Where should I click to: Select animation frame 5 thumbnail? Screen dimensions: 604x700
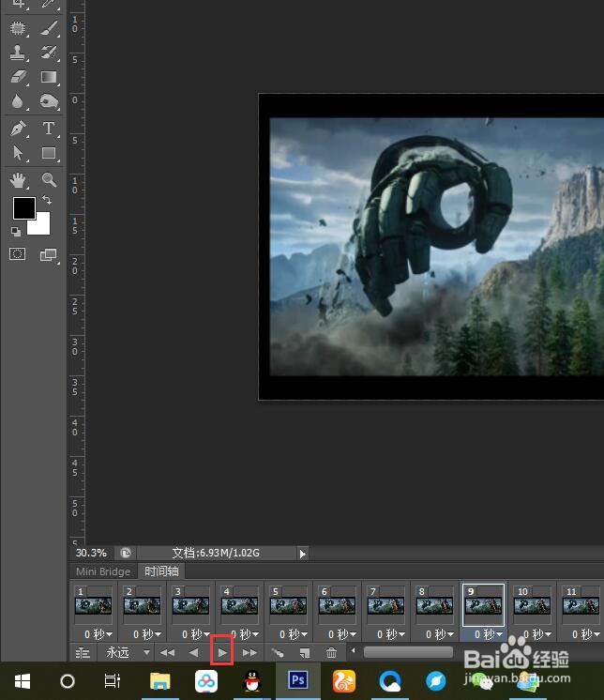click(288, 605)
